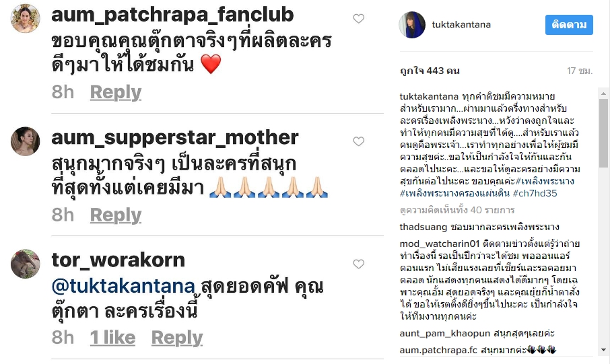This screenshot has width=610, height=364.
Task: Like aum_patchrapa_fanclub's comment with heart icon
Action: tap(358, 18)
